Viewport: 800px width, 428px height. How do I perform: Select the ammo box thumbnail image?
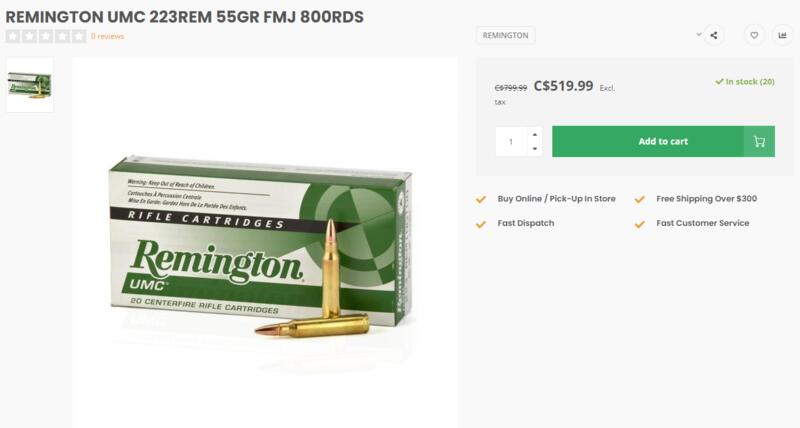30,85
